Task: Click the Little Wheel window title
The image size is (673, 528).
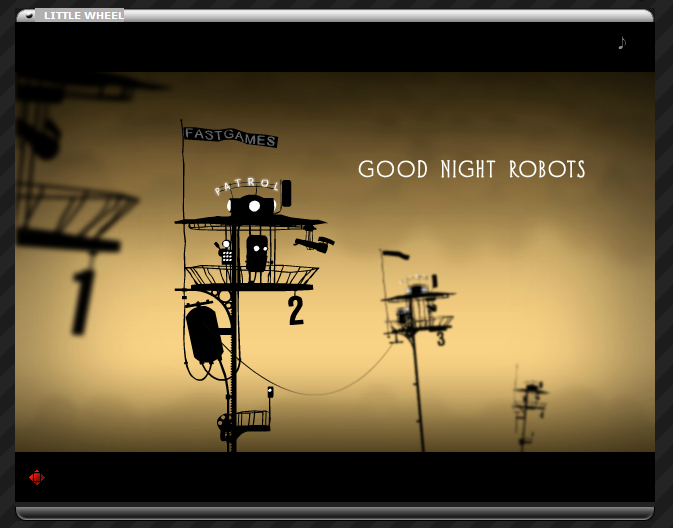Action: click(x=83, y=15)
